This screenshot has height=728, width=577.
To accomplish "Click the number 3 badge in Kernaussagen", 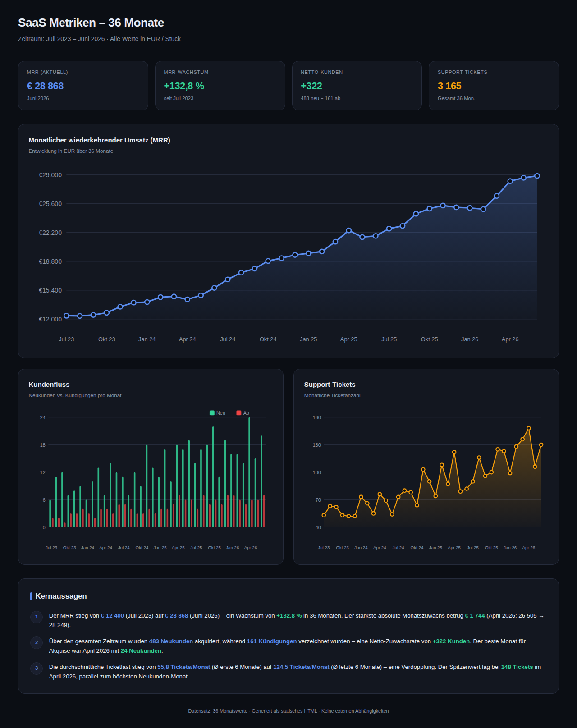I will click(x=37, y=668).
